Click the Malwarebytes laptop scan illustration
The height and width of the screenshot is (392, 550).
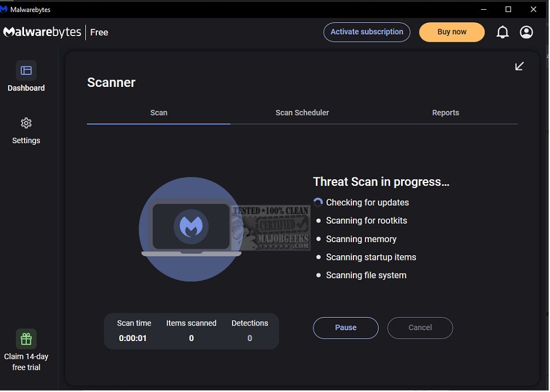click(x=191, y=229)
